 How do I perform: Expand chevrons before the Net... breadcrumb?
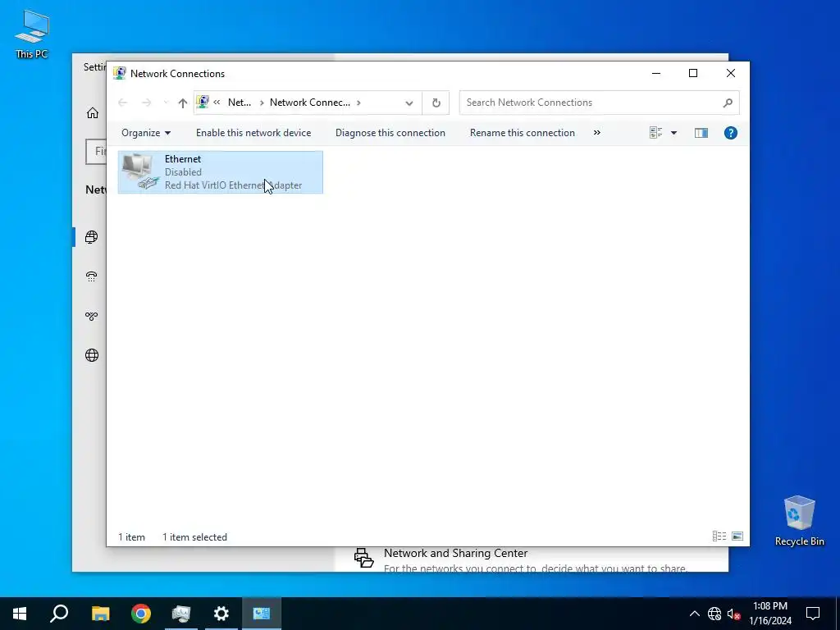217,102
